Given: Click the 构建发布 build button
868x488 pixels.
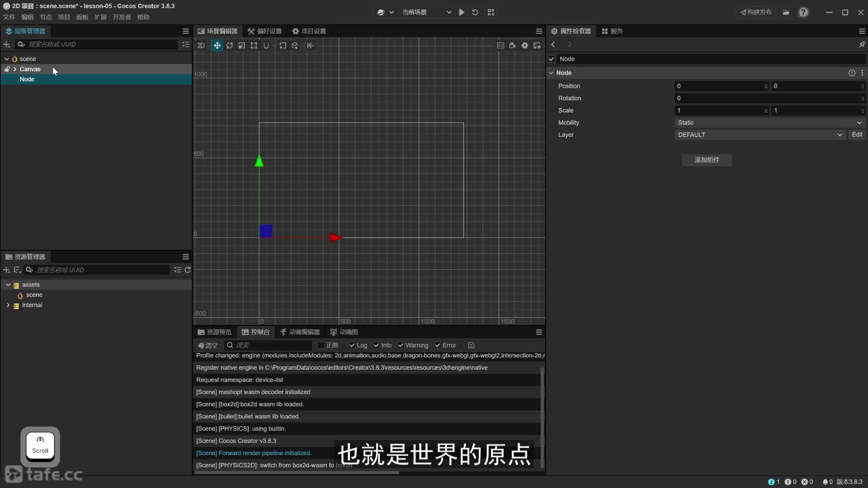Looking at the screenshot, I should (756, 12).
